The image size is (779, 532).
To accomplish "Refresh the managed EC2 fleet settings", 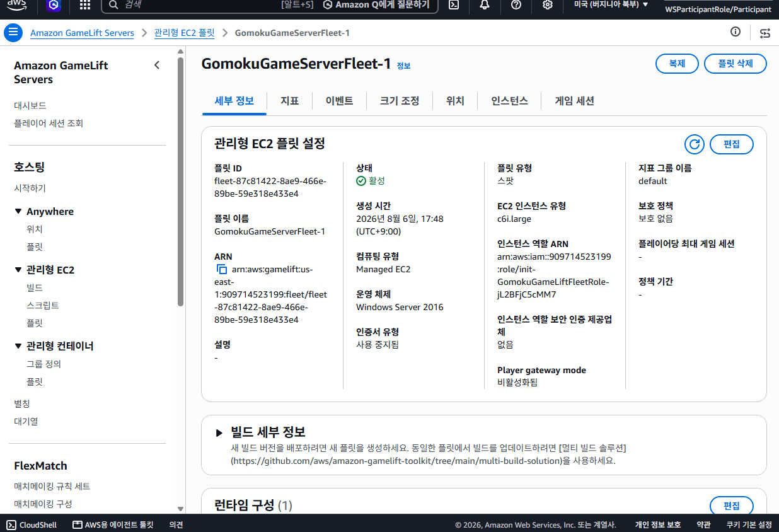I will pyautogui.click(x=695, y=144).
